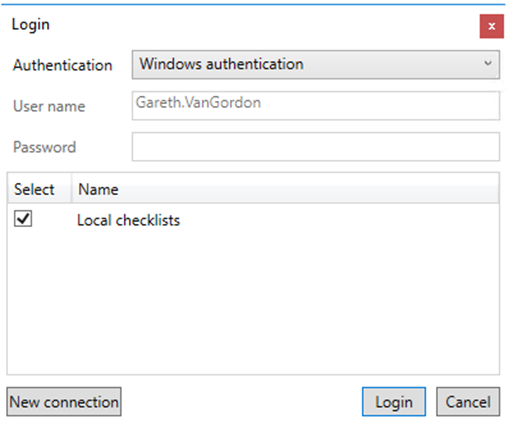Click the User name label

49,106
